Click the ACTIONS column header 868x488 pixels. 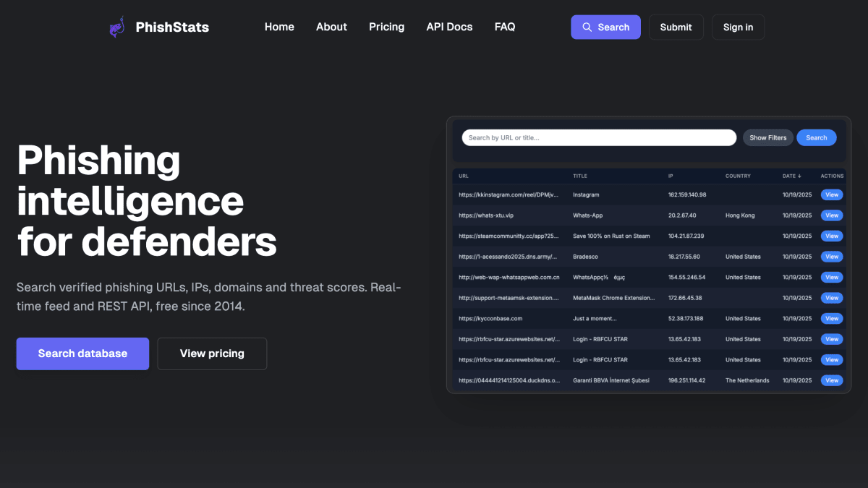coord(832,176)
